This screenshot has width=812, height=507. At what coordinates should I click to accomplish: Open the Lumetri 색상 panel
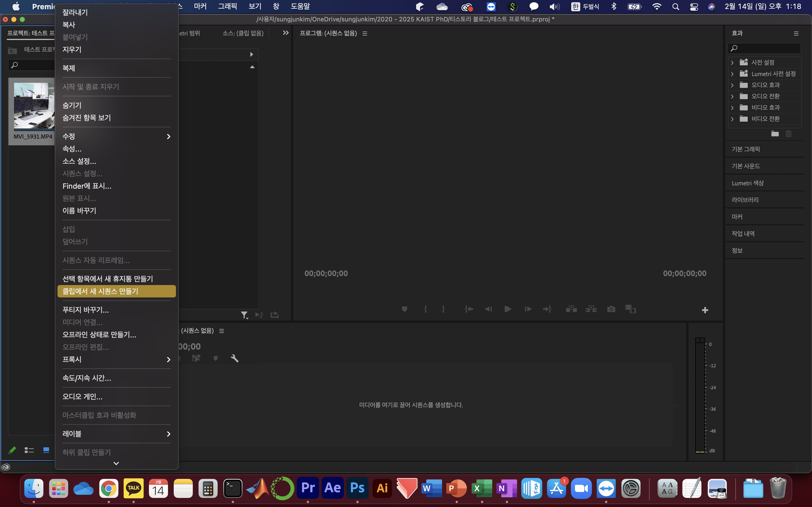click(x=748, y=183)
